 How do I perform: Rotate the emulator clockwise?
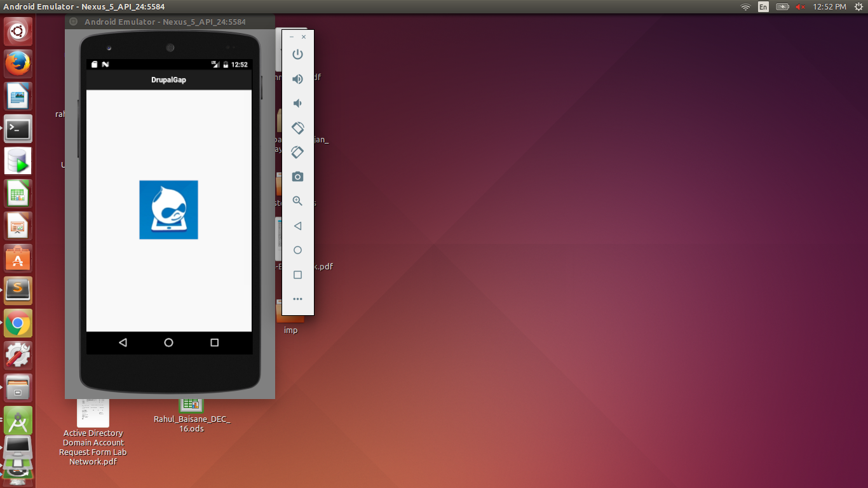(x=297, y=152)
